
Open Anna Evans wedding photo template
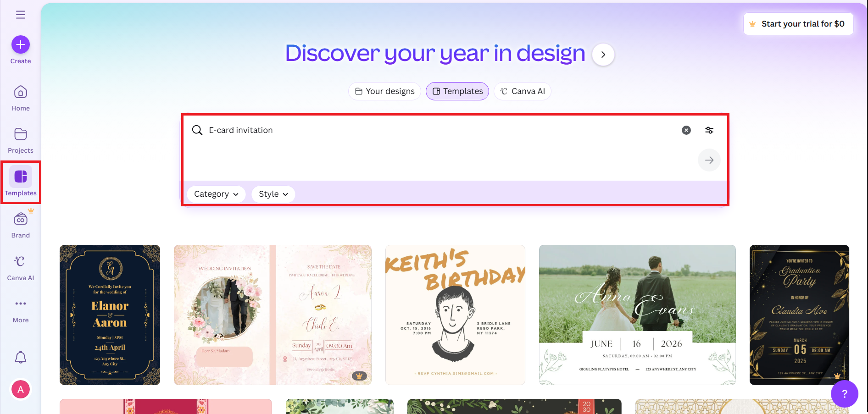[x=637, y=315]
